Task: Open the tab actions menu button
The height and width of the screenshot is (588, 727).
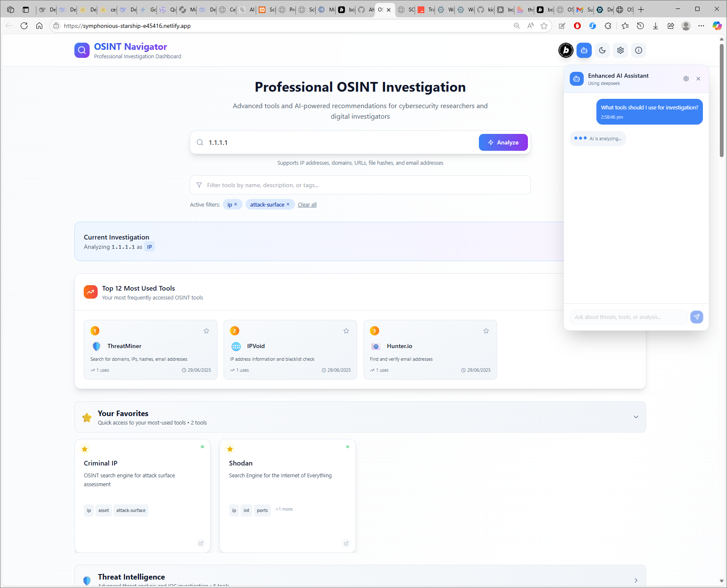Action: tap(26, 9)
